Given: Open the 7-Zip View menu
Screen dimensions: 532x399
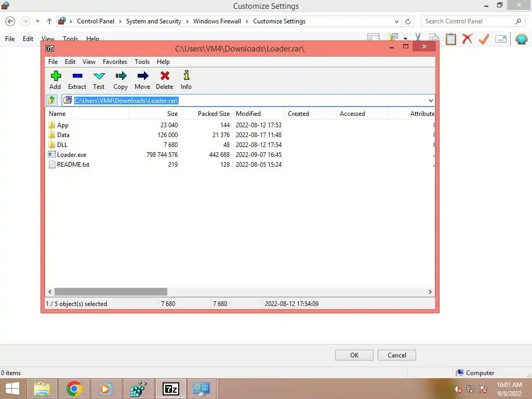Looking at the screenshot, I should [x=89, y=62].
